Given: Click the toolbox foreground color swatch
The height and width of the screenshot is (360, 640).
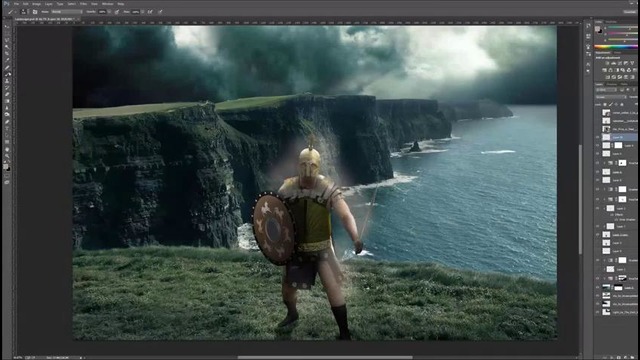Looking at the screenshot, I should click(6, 166).
